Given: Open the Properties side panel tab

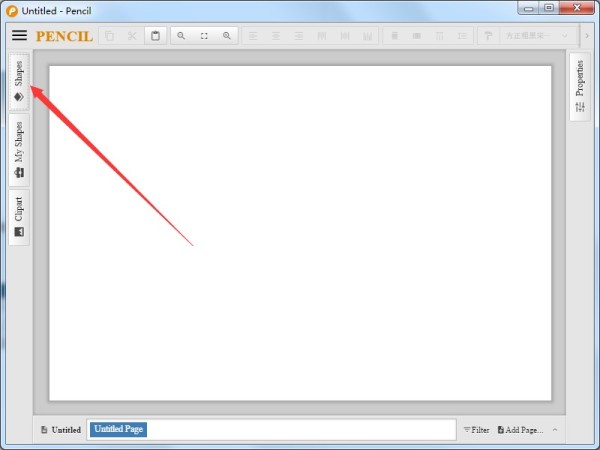Looking at the screenshot, I should 580,86.
